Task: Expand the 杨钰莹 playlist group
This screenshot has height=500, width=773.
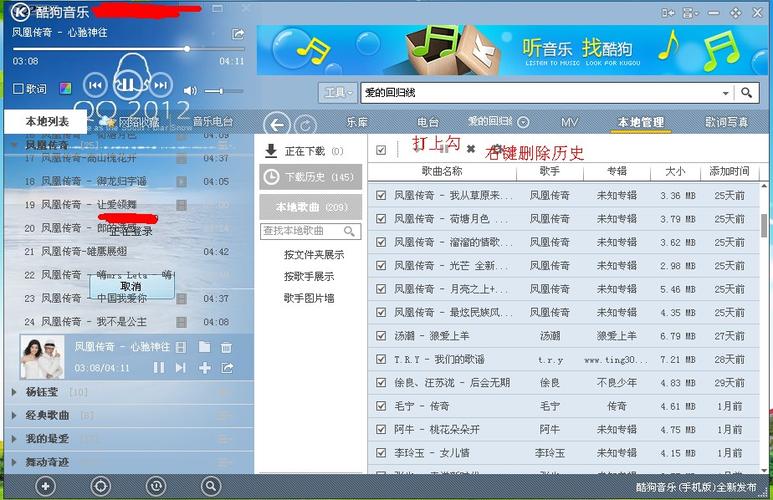Action: [14, 392]
